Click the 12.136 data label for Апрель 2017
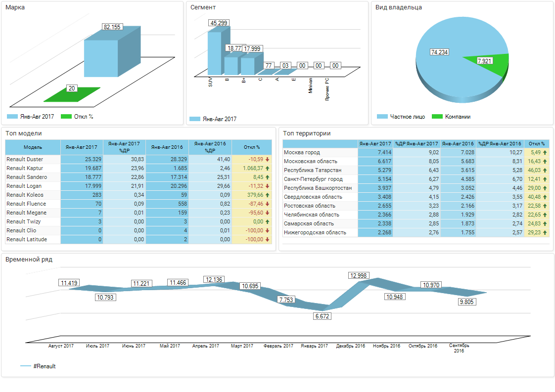Screen dimensions: 555x392 pos(214,279)
